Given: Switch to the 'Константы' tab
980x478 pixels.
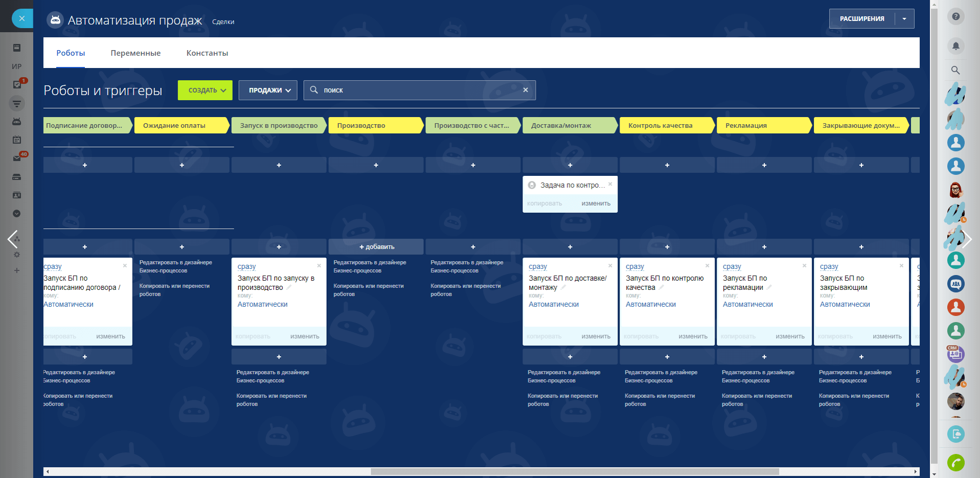Looking at the screenshot, I should point(207,53).
